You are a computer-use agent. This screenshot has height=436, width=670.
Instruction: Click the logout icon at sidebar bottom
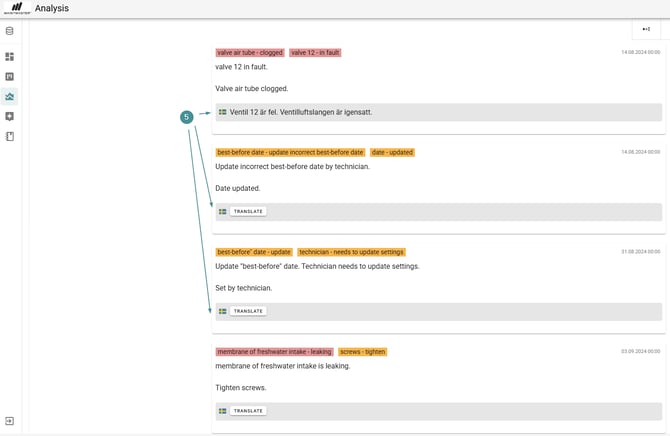tap(10, 421)
